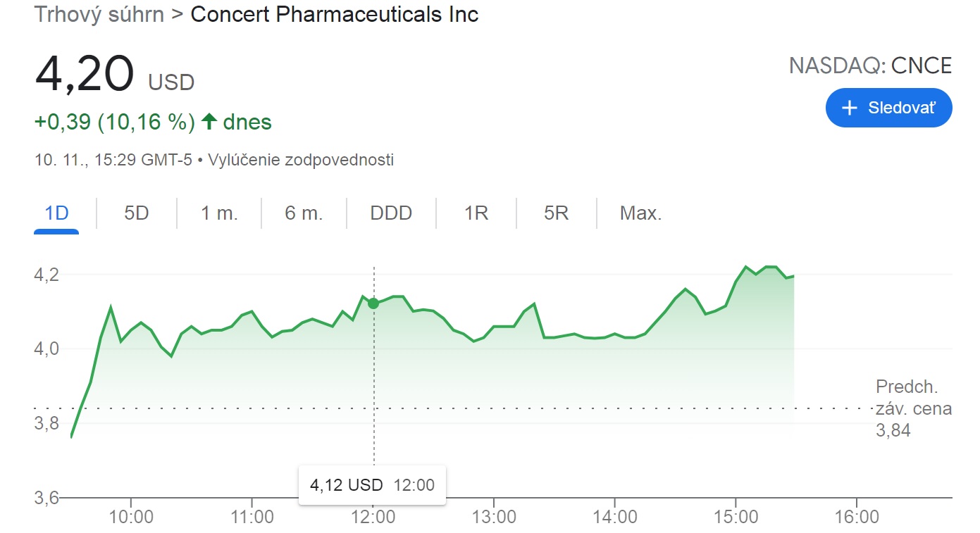
Task: Open the Trhový súhrn breadcrumb link
Action: click(101, 14)
